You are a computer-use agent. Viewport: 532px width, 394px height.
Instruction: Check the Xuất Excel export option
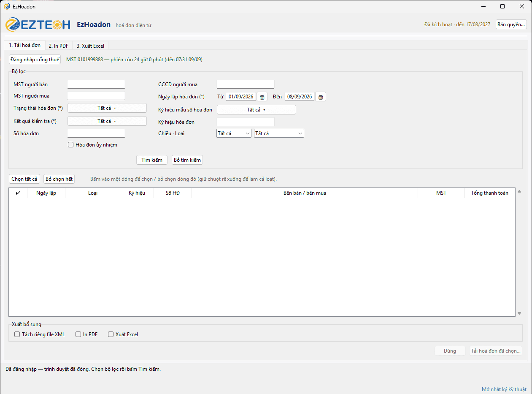111,334
